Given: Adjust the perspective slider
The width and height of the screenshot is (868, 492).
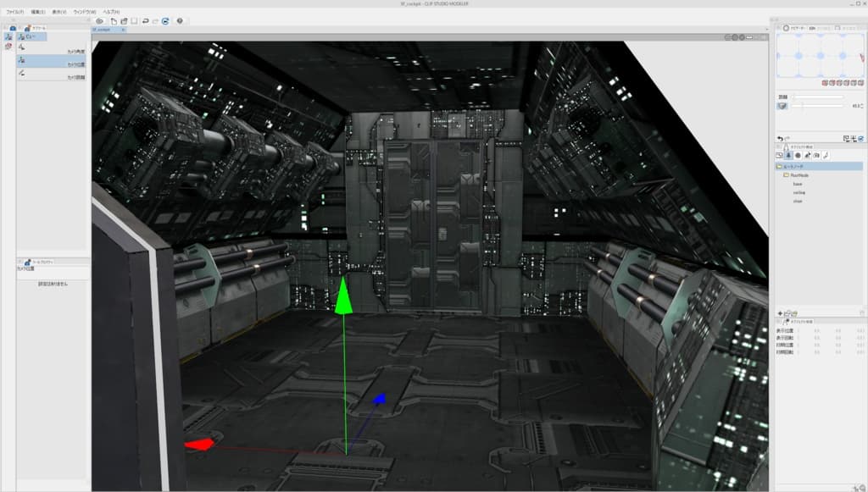Looking at the screenshot, I should tap(818, 106).
